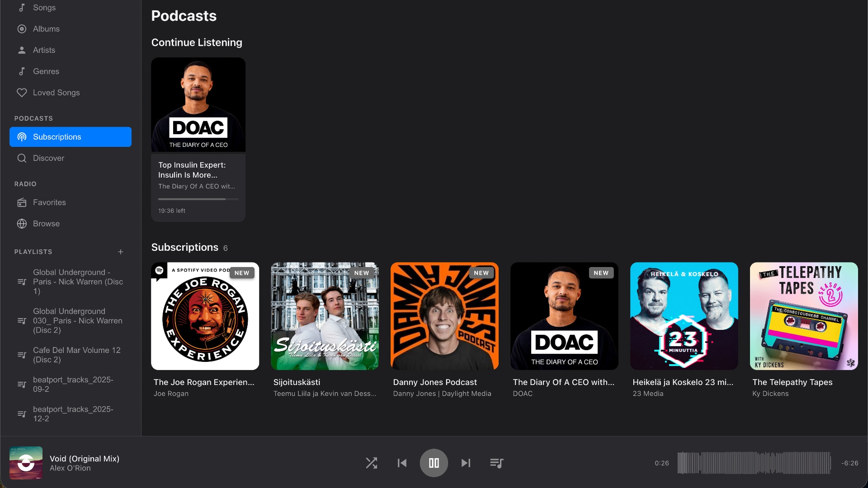Click The Telepathy Tapes title text

coord(792,382)
